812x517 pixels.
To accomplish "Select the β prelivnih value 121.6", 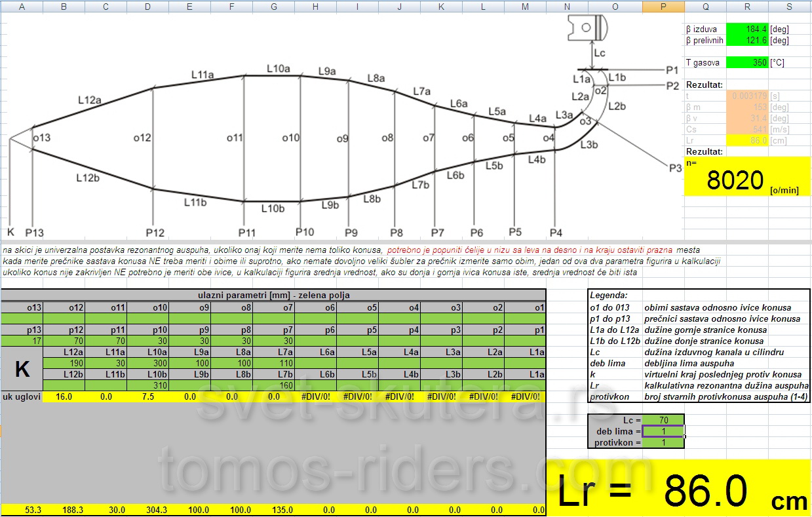I will (747, 41).
